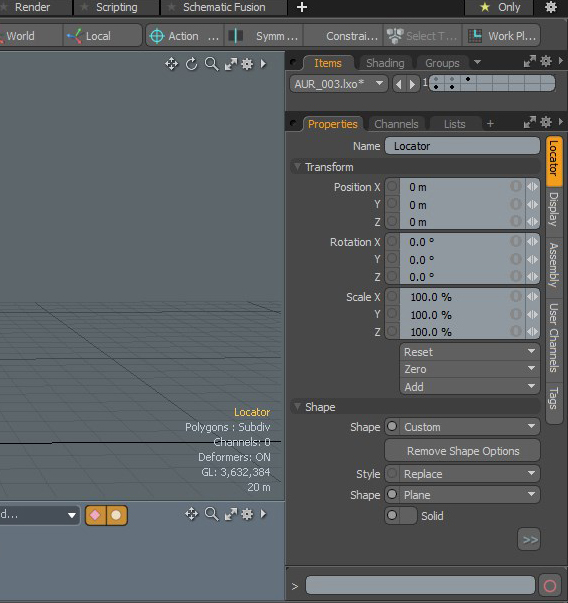Click the layout settings gear beside Only
The height and width of the screenshot is (603, 568).
(x=551, y=7)
